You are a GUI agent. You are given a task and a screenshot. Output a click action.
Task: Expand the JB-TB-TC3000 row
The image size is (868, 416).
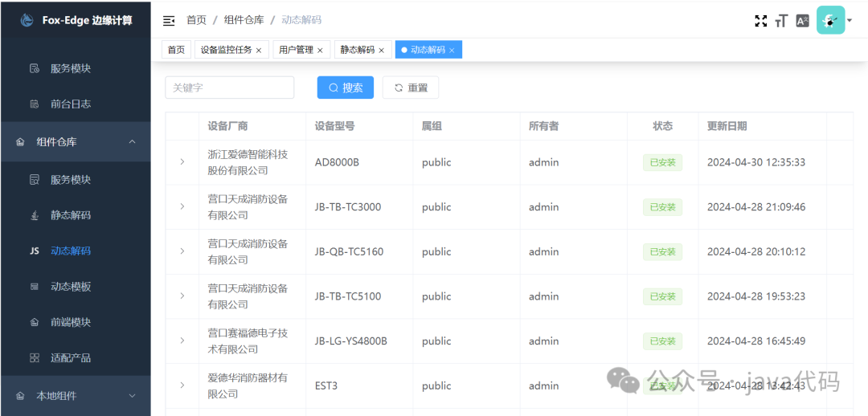click(182, 206)
